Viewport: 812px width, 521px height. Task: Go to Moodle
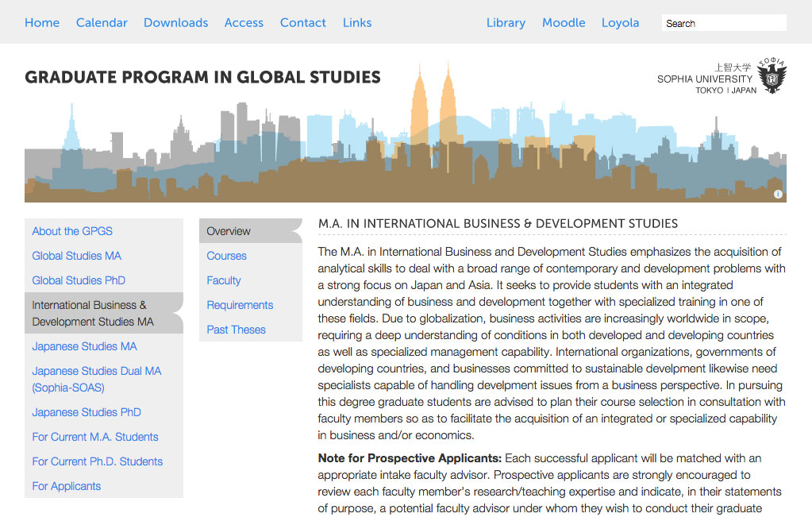click(x=564, y=23)
